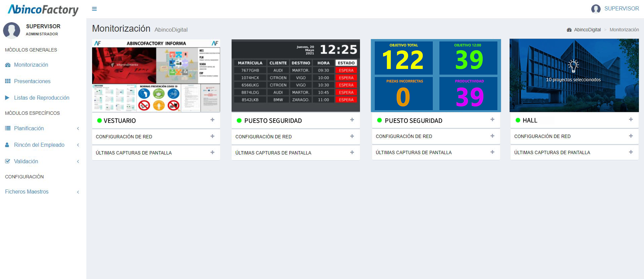The width and height of the screenshot is (644, 279).
Task: Expand the Validación submenu chevron
Action: pyautogui.click(x=78, y=162)
